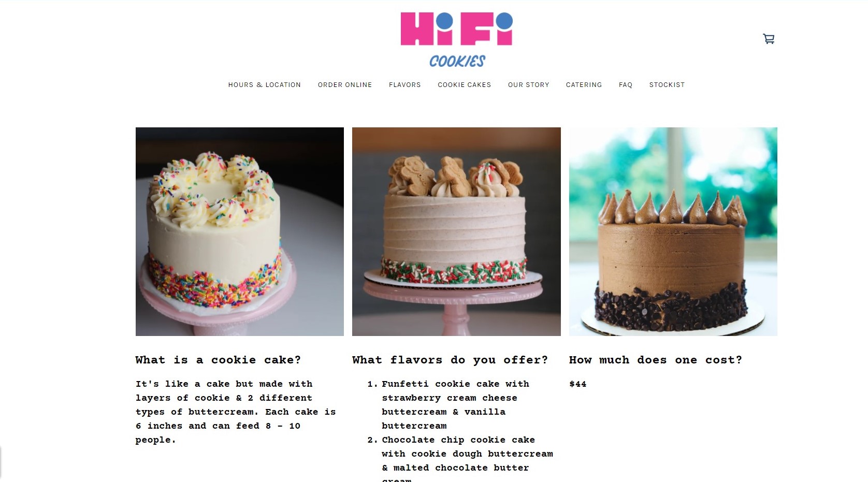Open the Catering link

pyautogui.click(x=584, y=85)
